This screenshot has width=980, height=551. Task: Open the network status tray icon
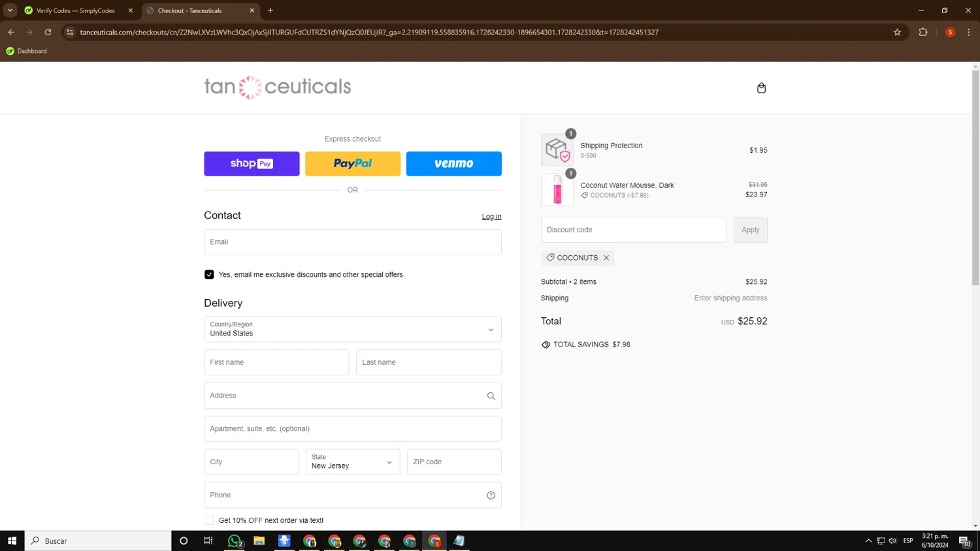coord(881,541)
